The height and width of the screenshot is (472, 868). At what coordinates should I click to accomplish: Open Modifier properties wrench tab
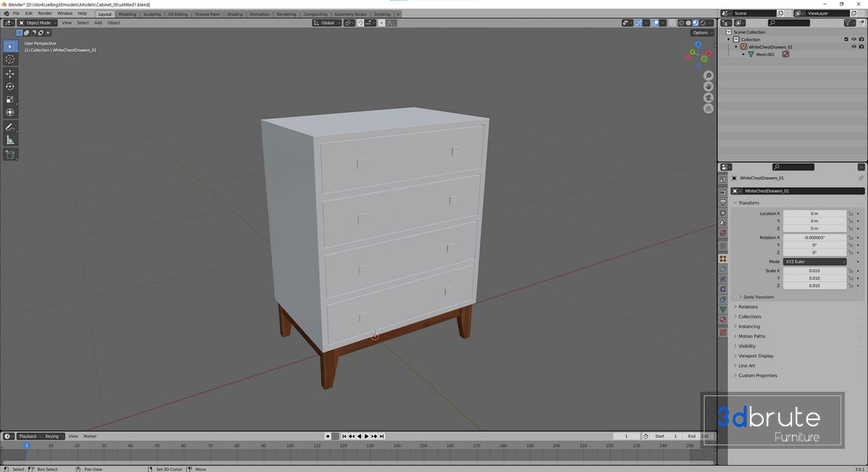tap(723, 269)
